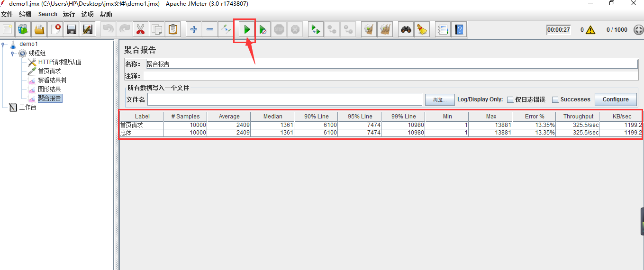Screen dimensions: 644x270
Task: Select 工作台 in the tree
Action: (x=27, y=107)
